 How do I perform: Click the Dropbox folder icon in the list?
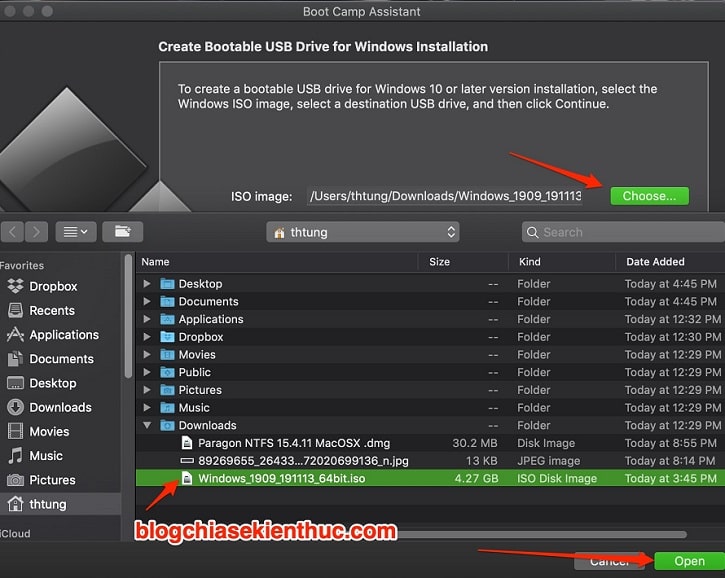[x=167, y=337]
